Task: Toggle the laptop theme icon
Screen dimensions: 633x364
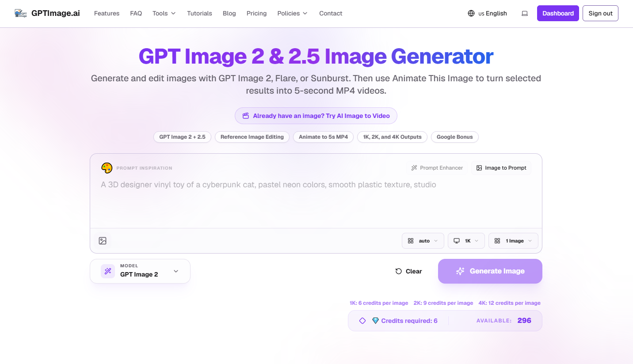Action: click(x=525, y=13)
